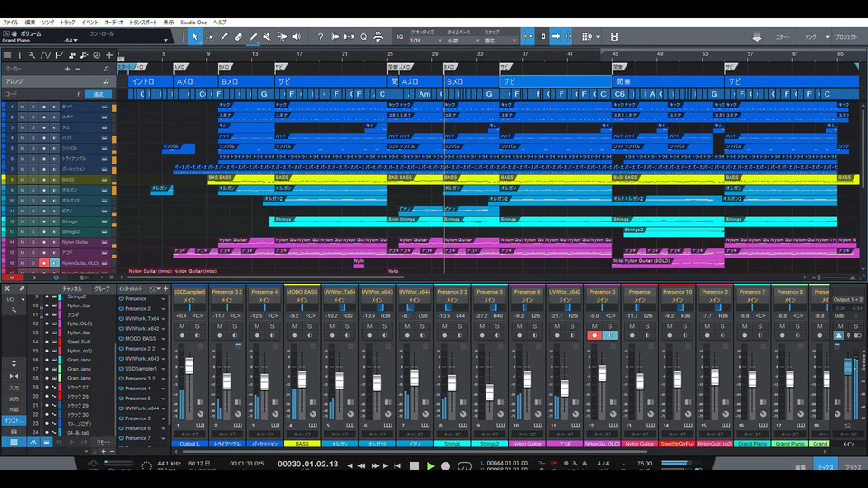Screen dimensions: 868x488
Task: Open the スナップ dropdown
Action: pos(500,40)
